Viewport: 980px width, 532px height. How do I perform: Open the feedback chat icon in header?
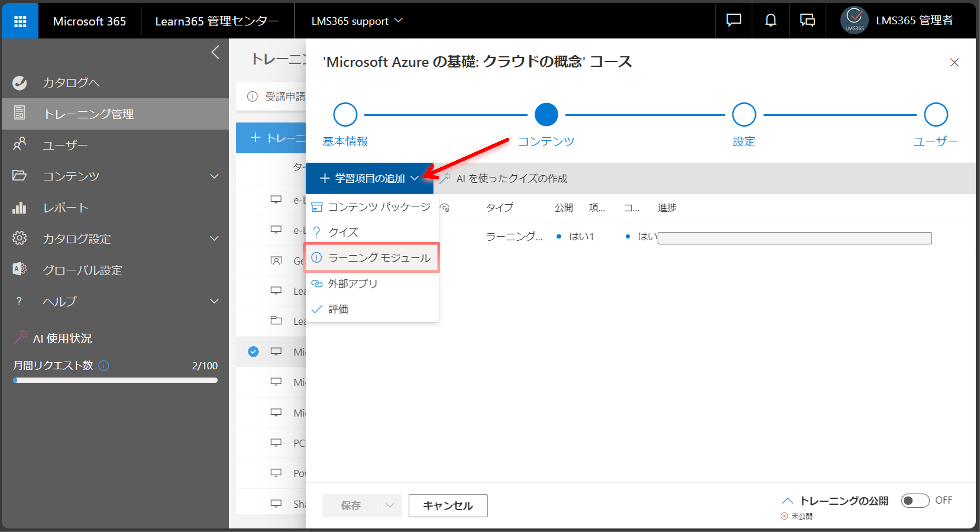click(733, 20)
